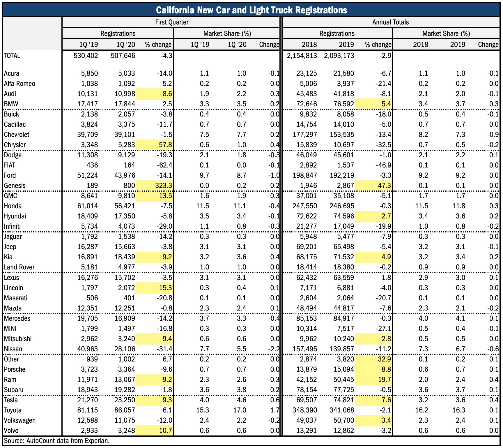Click the Land Rover row label
Screen dimensions: 503x448
pos(19,267)
